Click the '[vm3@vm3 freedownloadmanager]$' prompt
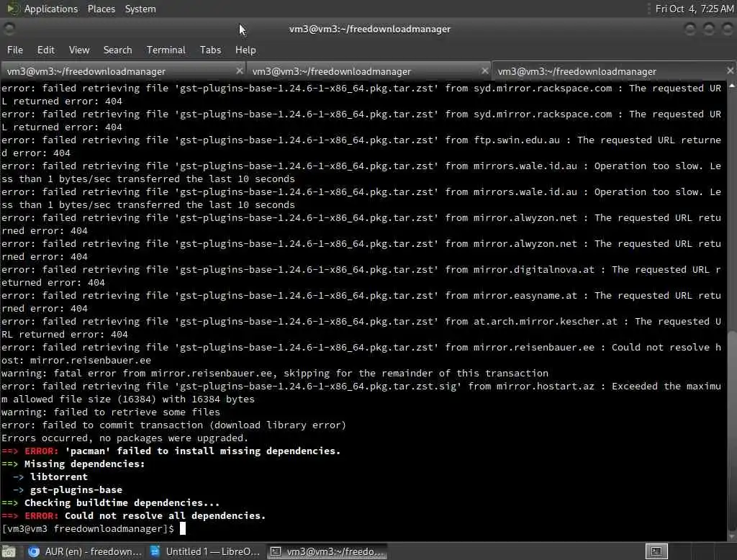The width and height of the screenshot is (737, 560). coord(88,528)
